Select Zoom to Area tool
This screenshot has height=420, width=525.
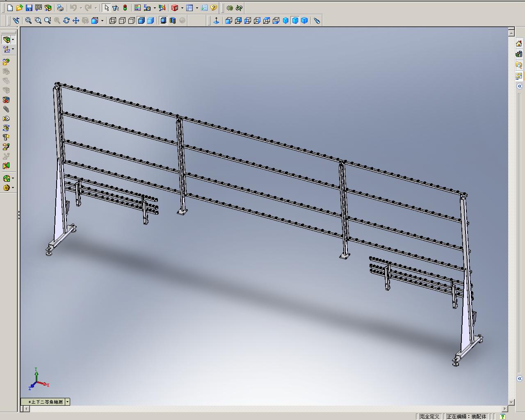tap(38, 21)
